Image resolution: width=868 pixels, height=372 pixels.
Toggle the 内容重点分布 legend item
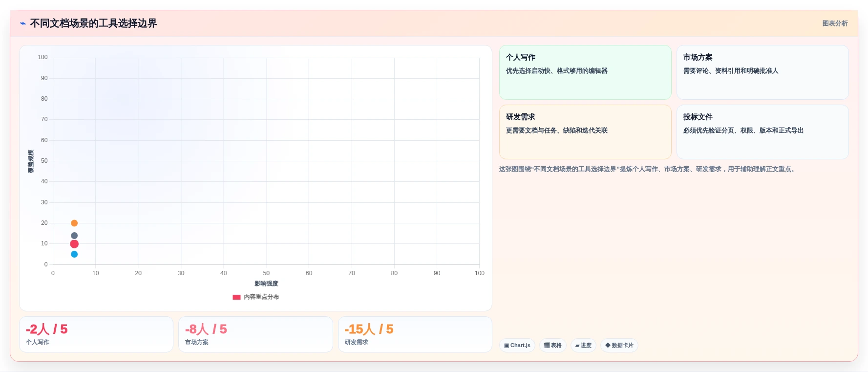pos(256,297)
